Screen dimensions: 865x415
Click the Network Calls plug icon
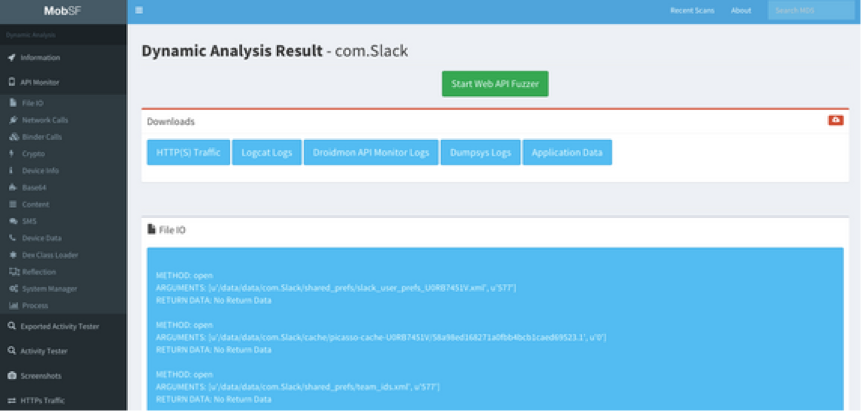(x=13, y=120)
